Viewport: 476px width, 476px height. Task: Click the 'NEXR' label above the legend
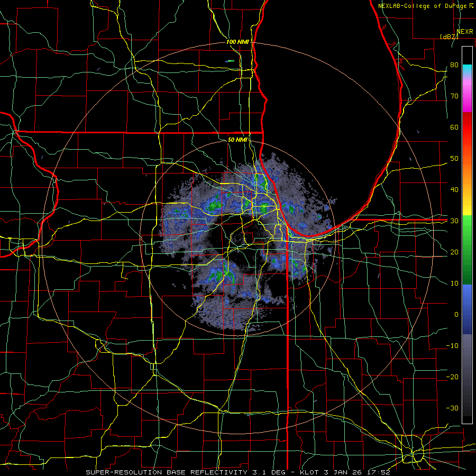point(464,32)
